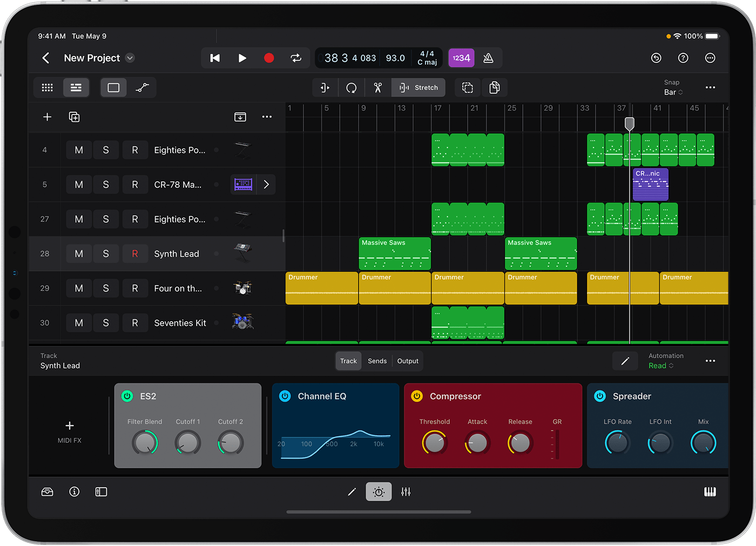Split regions with the Scissors tool
The height and width of the screenshot is (546, 756).
click(x=377, y=87)
